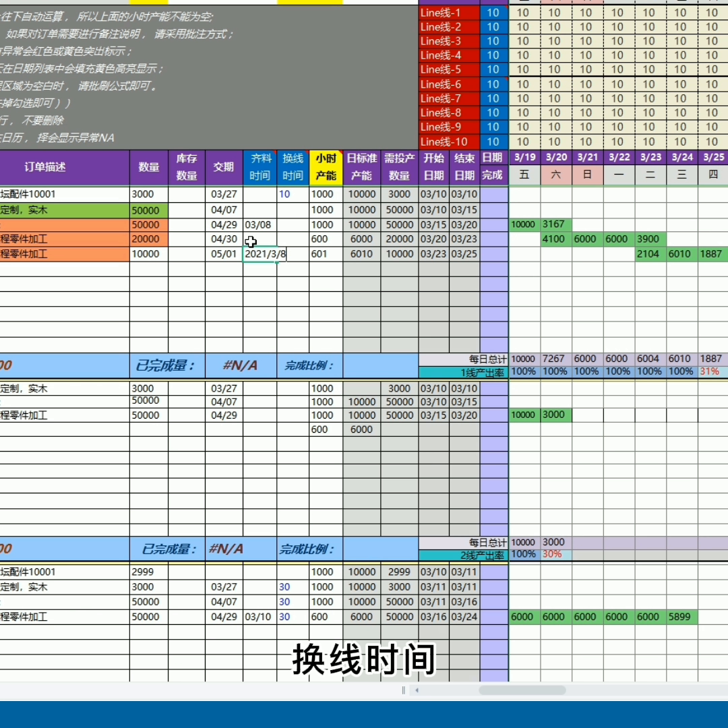Click the red Line线-9 label
728x728 pixels.
[449, 127]
